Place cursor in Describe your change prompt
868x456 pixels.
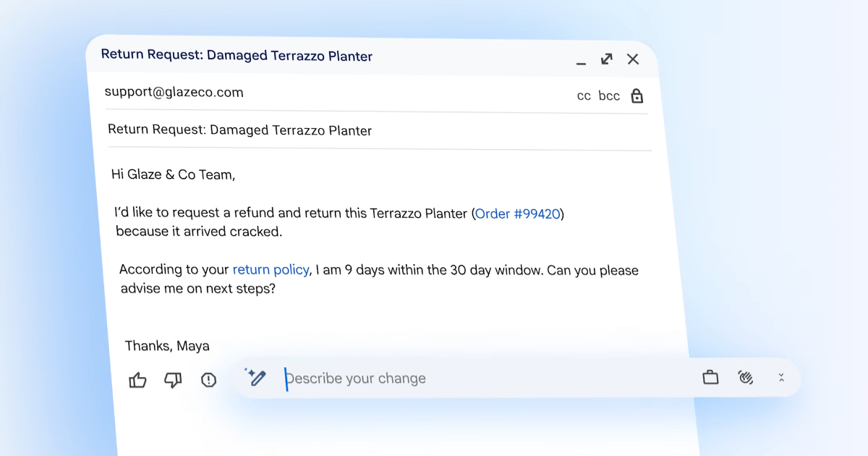tap(356, 377)
